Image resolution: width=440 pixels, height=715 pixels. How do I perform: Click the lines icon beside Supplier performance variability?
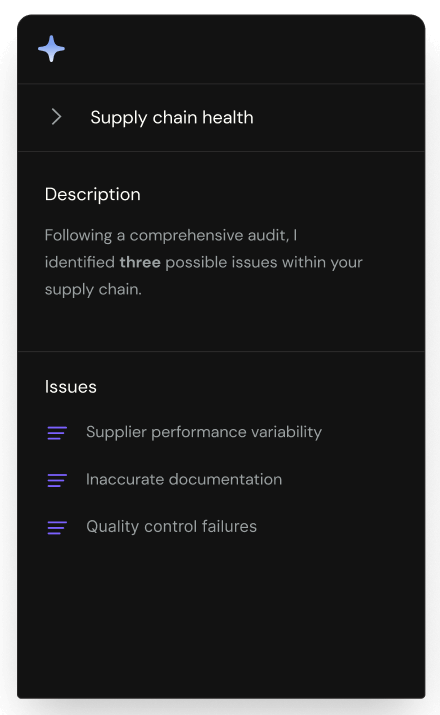[x=57, y=433]
